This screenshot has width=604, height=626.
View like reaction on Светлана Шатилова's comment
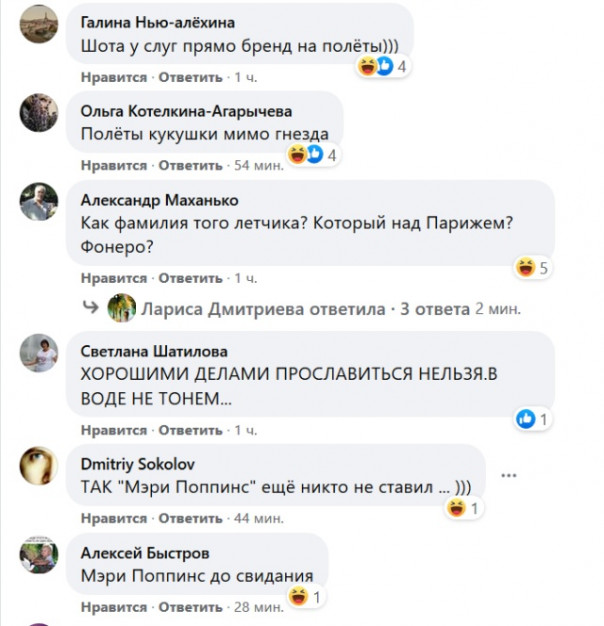pyautogui.click(x=533, y=419)
